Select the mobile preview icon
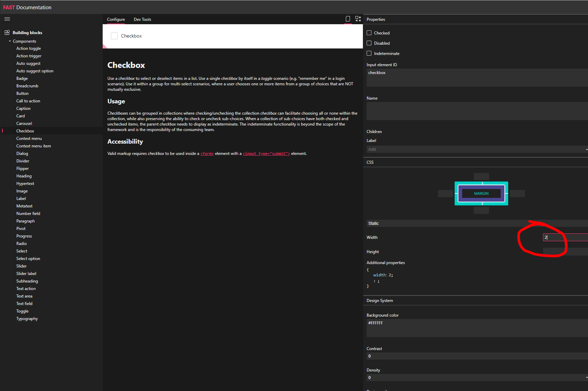This screenshot has height=391, width=588. click(348, 19)
